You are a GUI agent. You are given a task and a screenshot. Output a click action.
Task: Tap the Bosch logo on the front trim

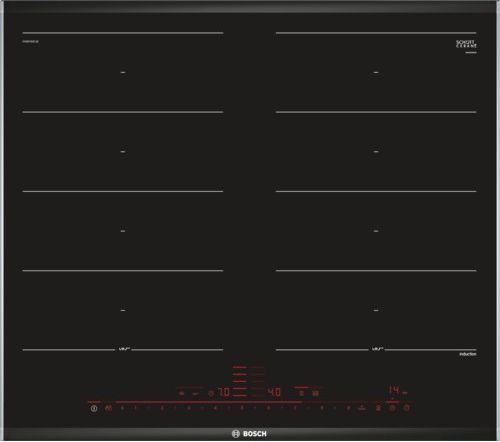[249, 434]
